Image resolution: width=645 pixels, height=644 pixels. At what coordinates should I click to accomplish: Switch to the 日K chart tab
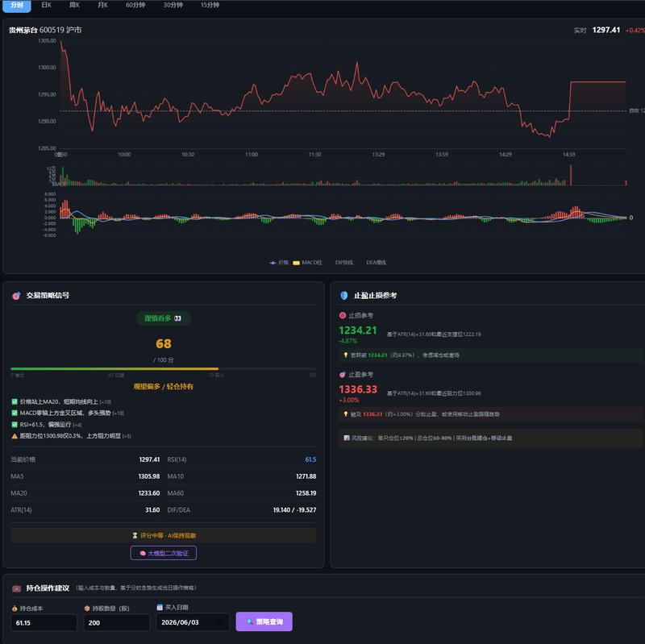(x=47, y=5)
